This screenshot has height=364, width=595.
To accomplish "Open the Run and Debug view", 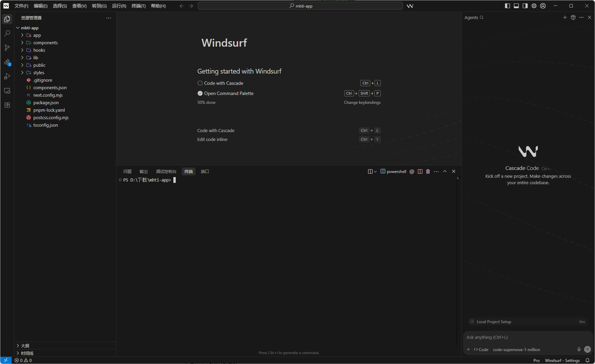I will (7, 77).
